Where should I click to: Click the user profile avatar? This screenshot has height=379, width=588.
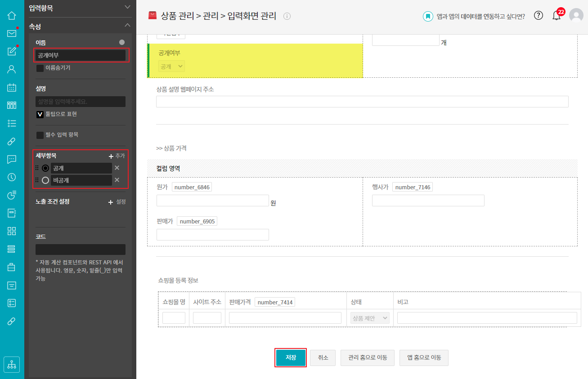(576, 16)
